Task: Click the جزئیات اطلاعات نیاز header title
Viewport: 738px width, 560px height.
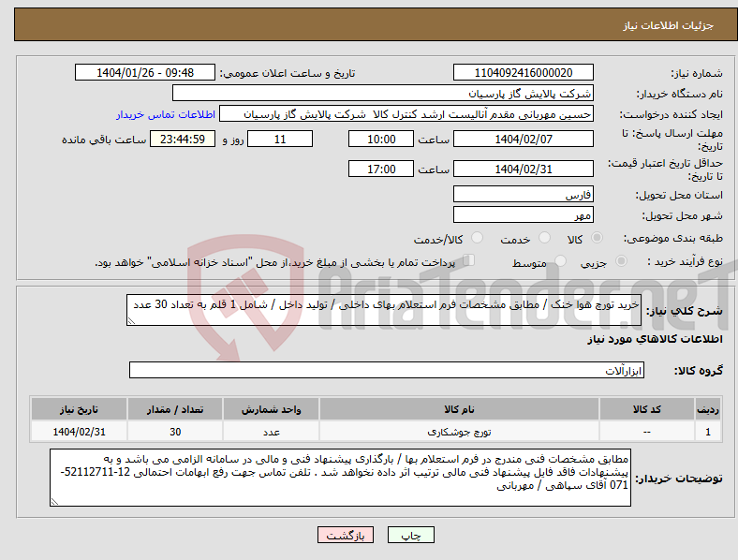Action: (669, 25)
